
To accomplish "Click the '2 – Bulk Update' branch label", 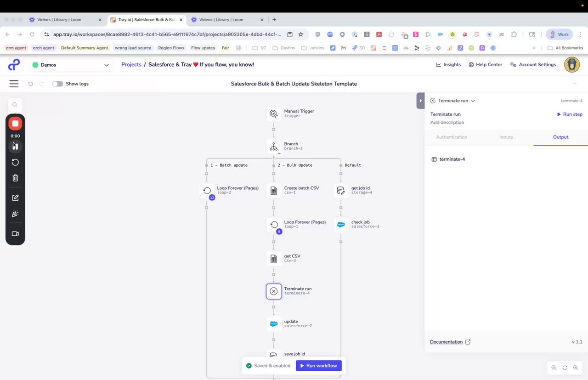I will point(295,165).
